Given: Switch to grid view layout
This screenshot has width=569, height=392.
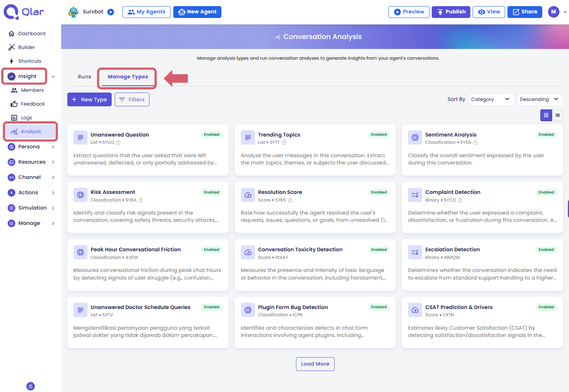Looking at the screenshot, I should pos(546,115).
